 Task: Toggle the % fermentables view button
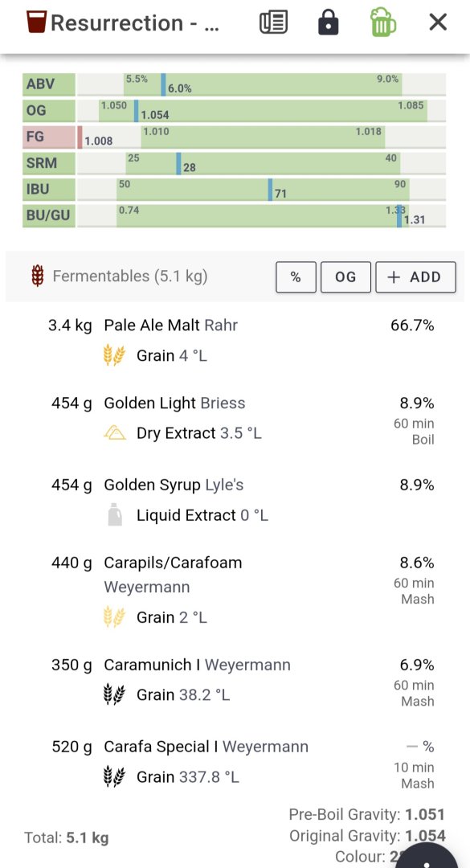296,276
